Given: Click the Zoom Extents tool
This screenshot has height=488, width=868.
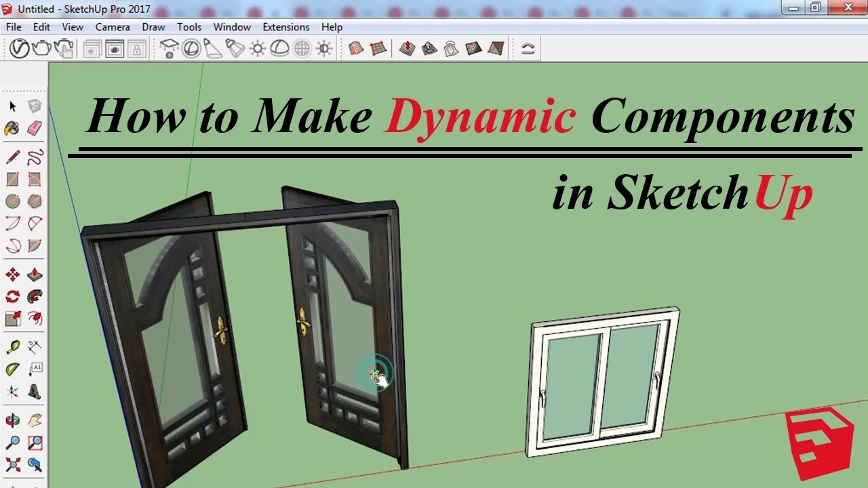Looking at the screenshot, I should coord(12,464).
